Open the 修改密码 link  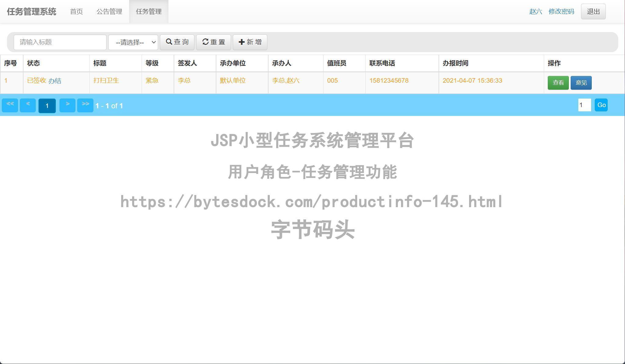[561, 12]
